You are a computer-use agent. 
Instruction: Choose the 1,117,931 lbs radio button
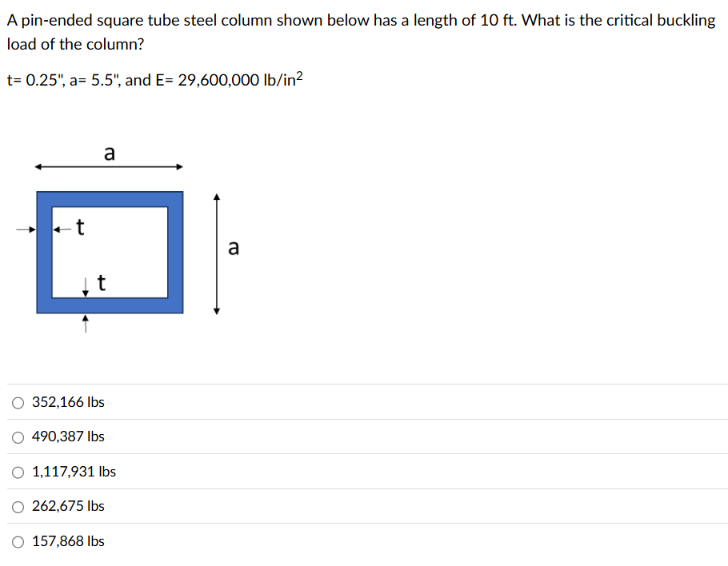click(18, 472)
